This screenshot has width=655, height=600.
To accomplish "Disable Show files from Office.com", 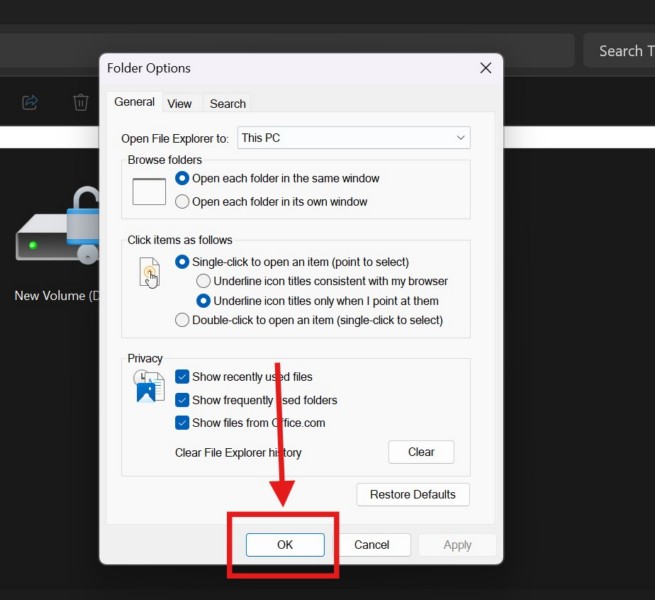I will coord(182,423).
